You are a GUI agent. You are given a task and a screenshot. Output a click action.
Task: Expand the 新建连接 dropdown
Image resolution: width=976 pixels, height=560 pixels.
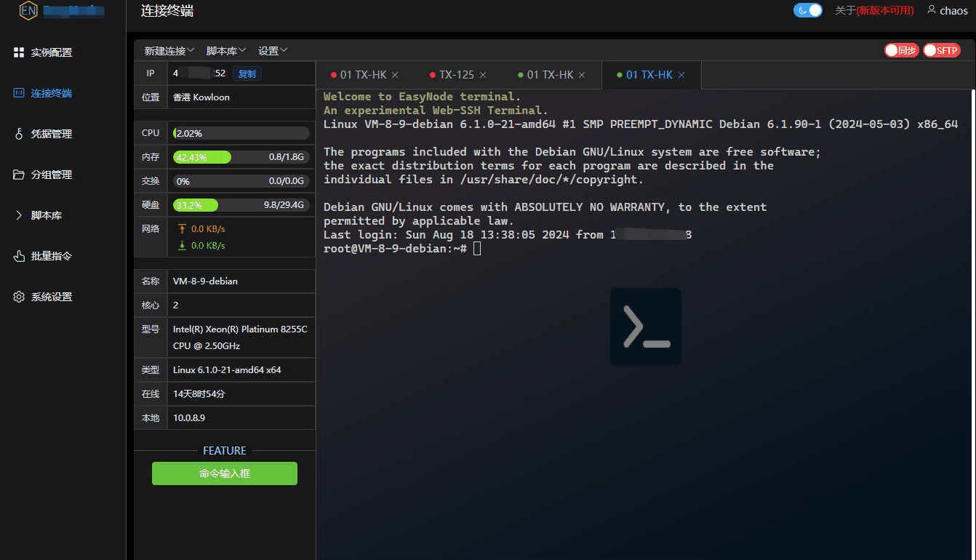[x=169, y=51]
